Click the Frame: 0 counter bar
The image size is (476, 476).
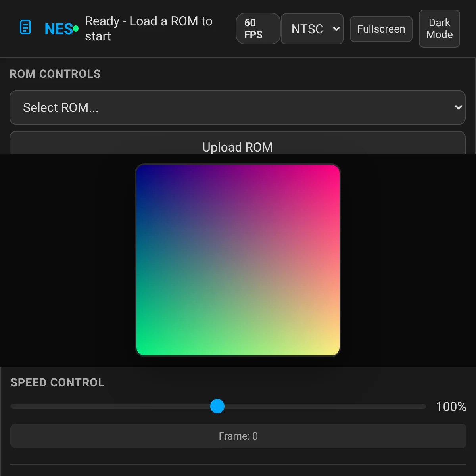238,436
